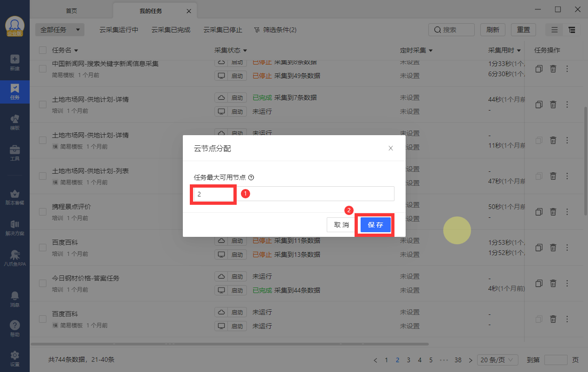This screenshot has height=372, width=588.
Task: Launch the 八爪鱼RPA sidebar icon
Action: click(15, 258)
